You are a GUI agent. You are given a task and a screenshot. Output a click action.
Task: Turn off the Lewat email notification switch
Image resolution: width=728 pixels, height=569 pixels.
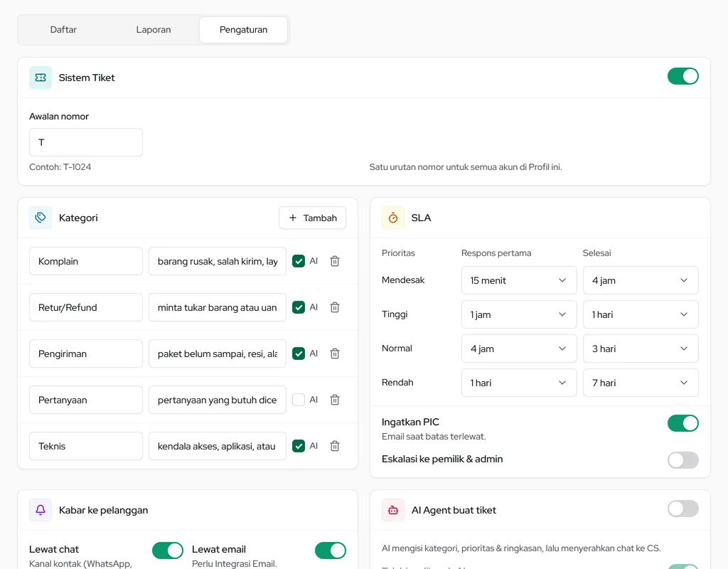pyautogui.click(x=331, y=551)
